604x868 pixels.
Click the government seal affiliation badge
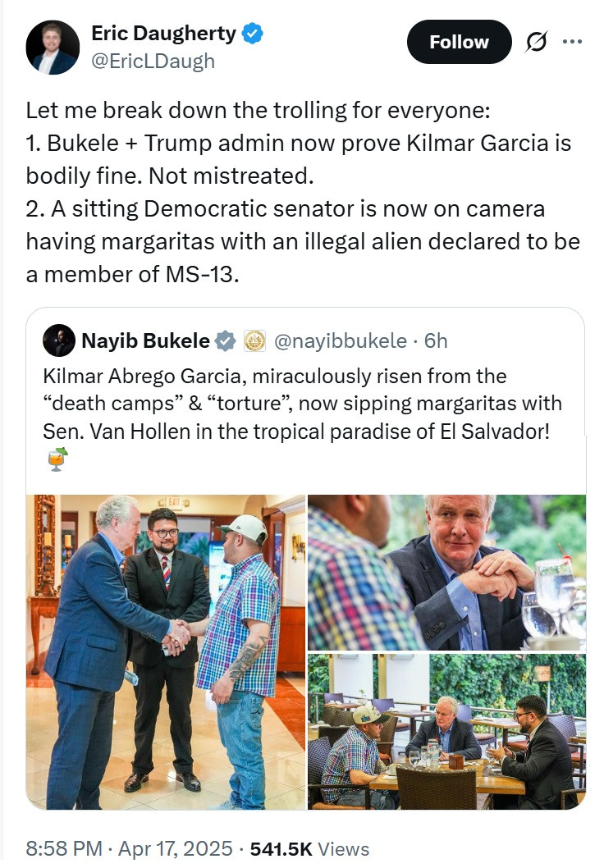point(254,340)
